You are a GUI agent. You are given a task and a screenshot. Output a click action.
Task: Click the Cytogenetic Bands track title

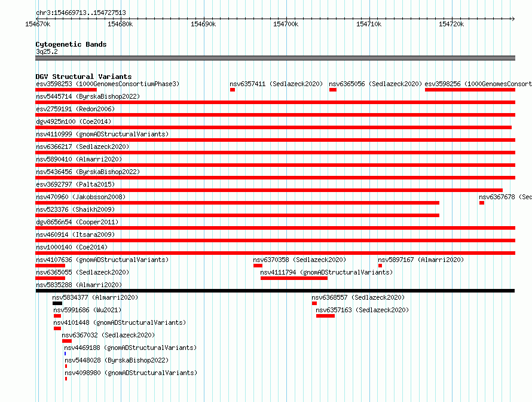click(71, 44)
